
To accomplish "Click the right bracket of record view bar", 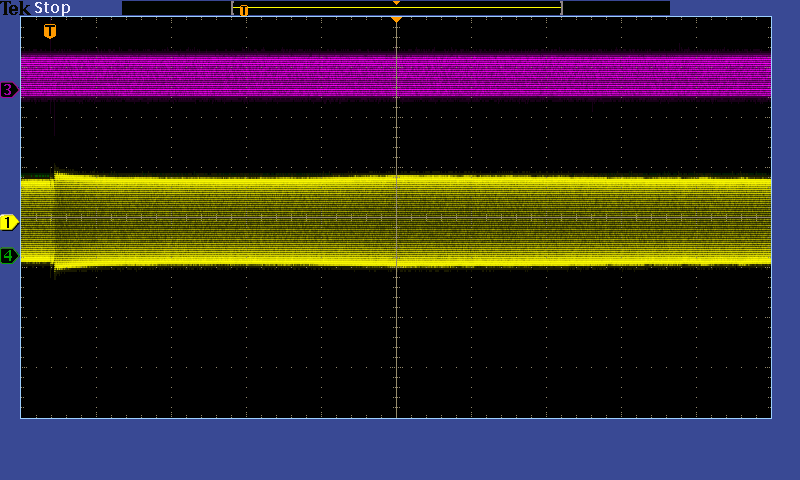I will pyautogui.click(x=561, y=8).
